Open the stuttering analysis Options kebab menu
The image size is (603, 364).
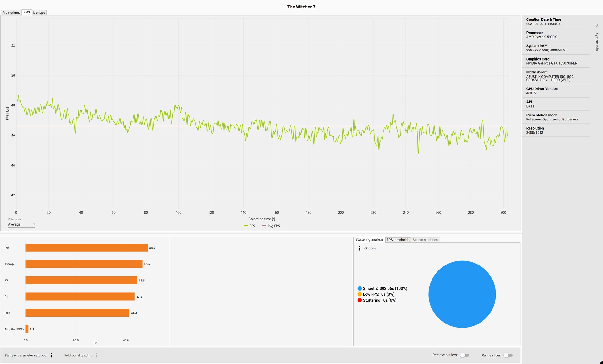tap(360, 248)
